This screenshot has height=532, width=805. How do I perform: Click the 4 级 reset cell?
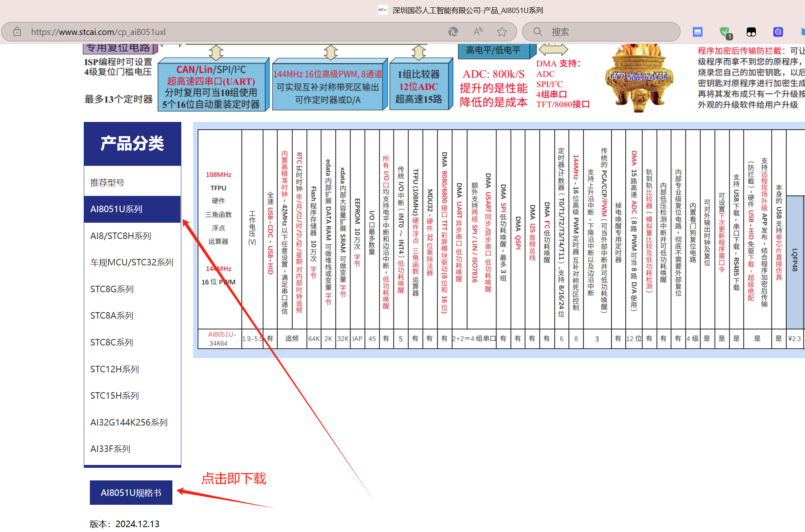tap(692, 339)
